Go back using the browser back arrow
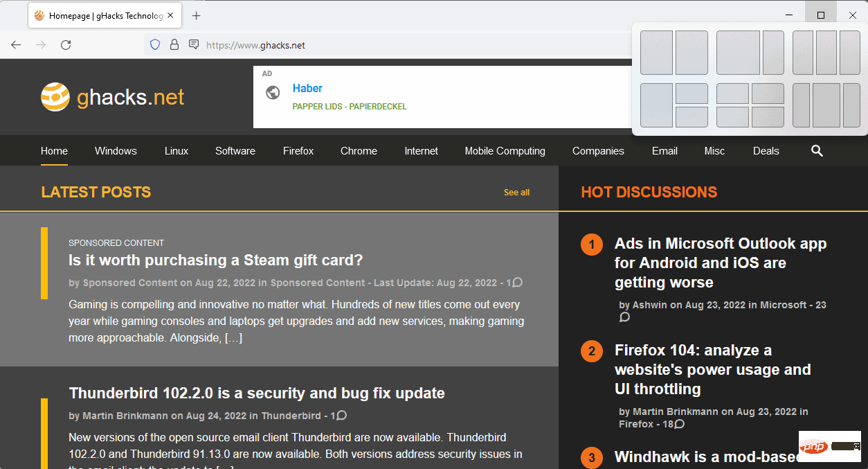The image size is (868, 469). (x=16, y=45)
